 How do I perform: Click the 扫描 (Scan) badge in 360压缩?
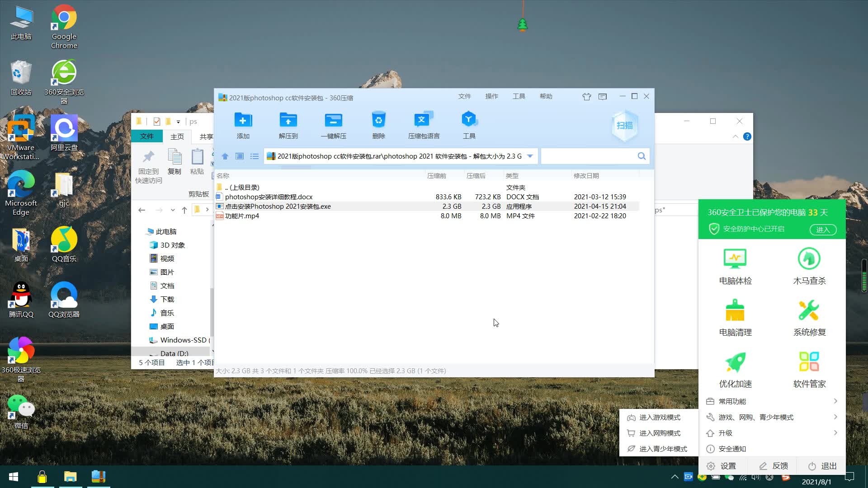click(624, 126)
